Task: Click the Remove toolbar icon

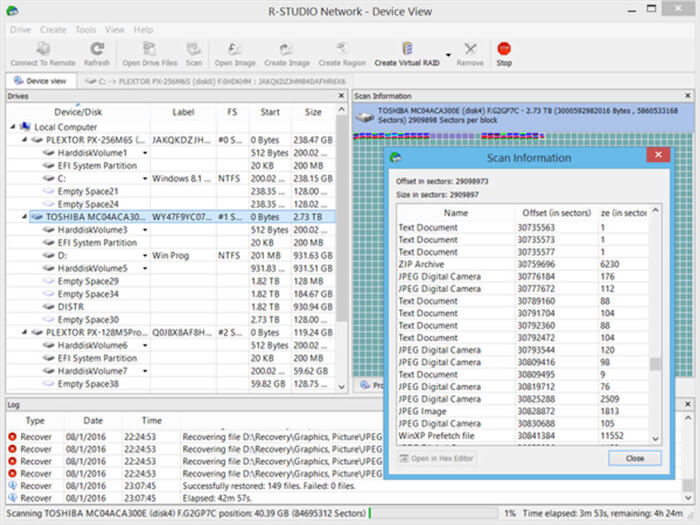Action: point(470,54)
